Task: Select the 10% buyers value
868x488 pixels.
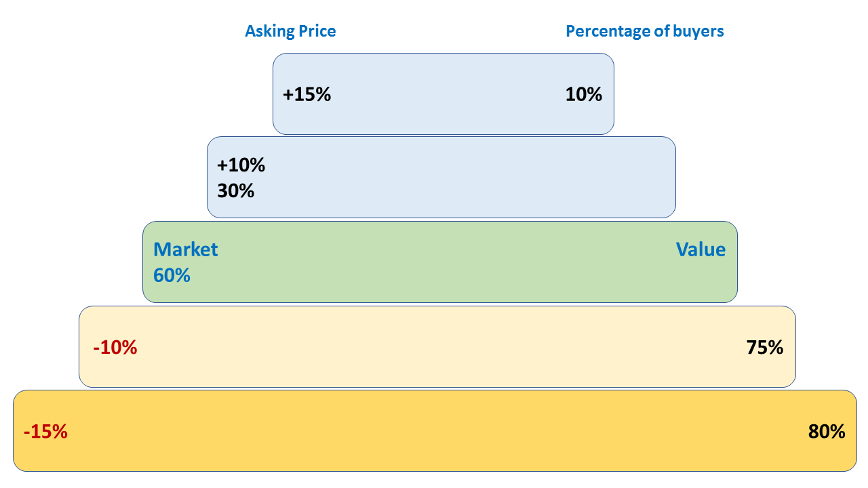Action: [584, 94]
